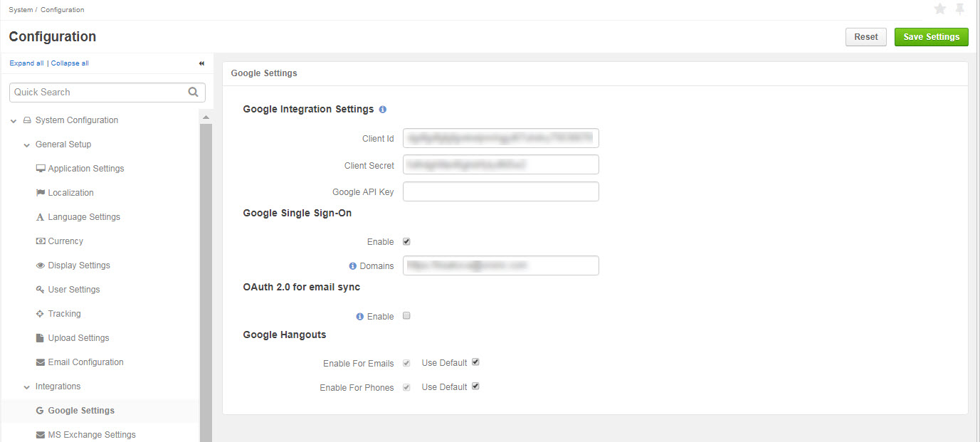Collapse the sidebar with double-arrow icon
This screenshot has width=980, height=442.
pos(201,63)
